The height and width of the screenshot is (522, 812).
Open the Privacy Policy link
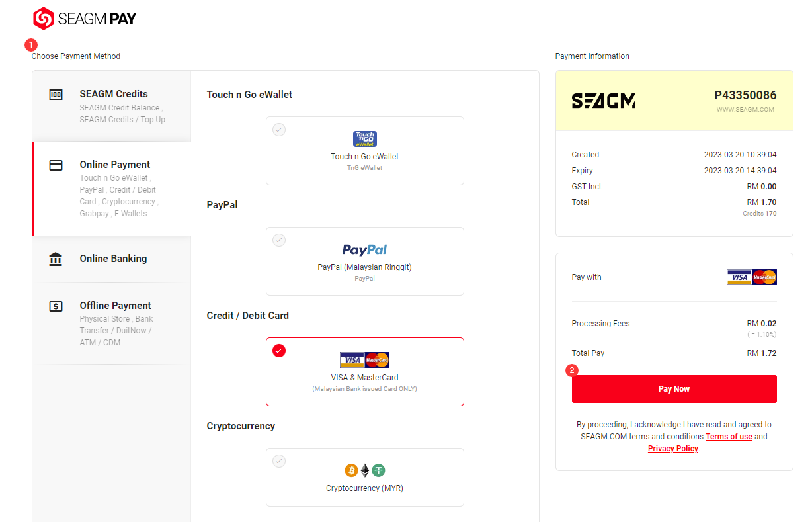click(673, 449)
